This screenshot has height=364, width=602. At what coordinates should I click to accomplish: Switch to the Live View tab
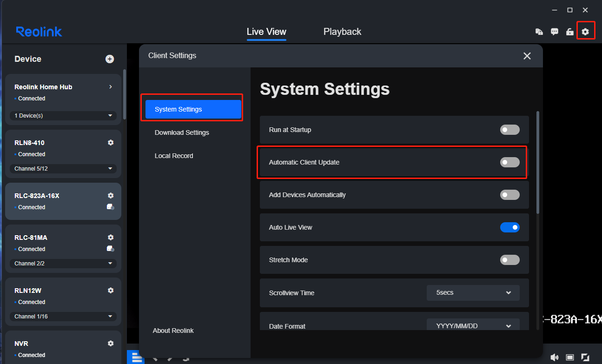pyautogui.click(x=266, y=32)
